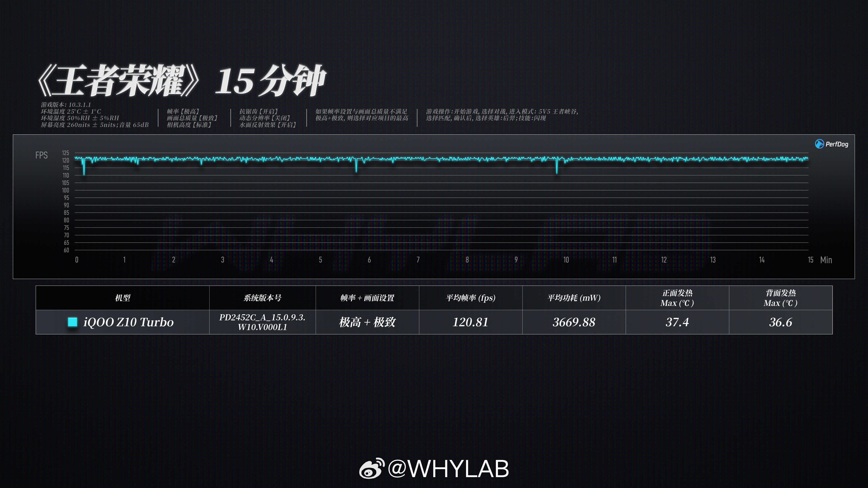Click the 平均功耗 (mW) column header
868x488 pixels.
[x=574, y=298]
